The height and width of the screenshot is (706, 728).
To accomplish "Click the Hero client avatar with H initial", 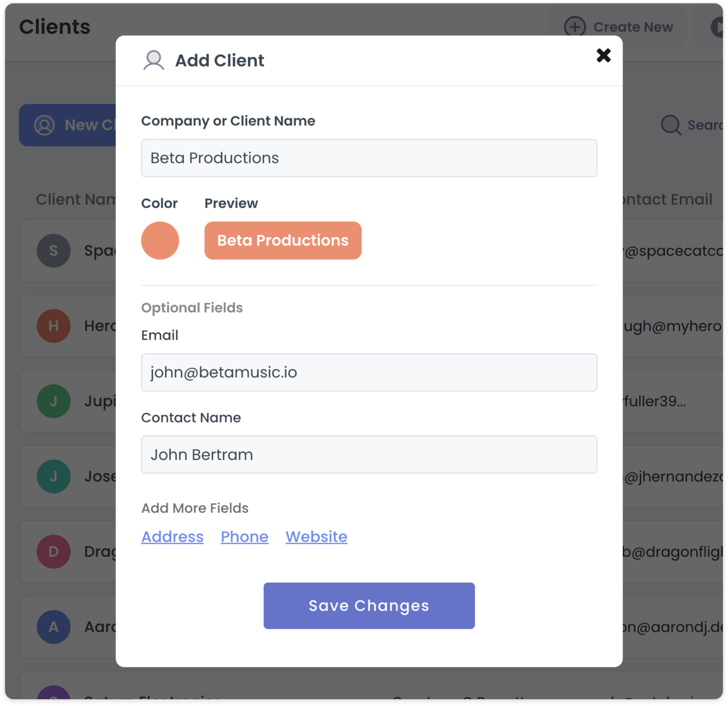I will [54, 326].
